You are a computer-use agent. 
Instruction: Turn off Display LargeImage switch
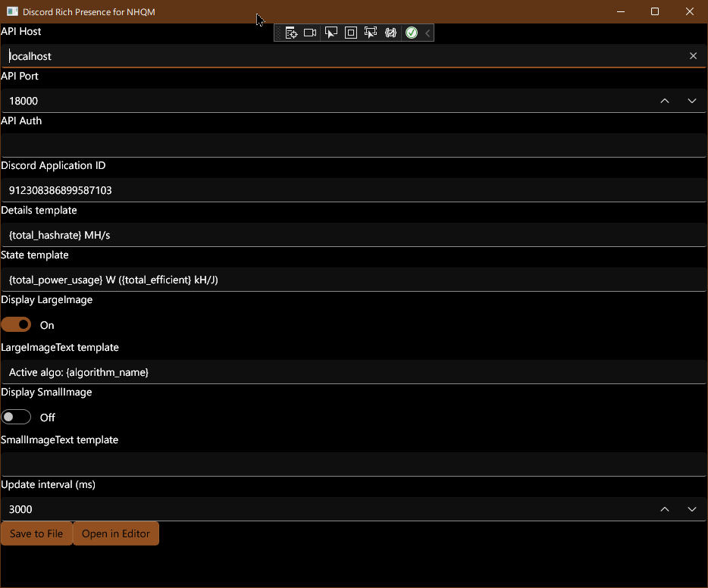pyautogui.click(x=16, y=324)
